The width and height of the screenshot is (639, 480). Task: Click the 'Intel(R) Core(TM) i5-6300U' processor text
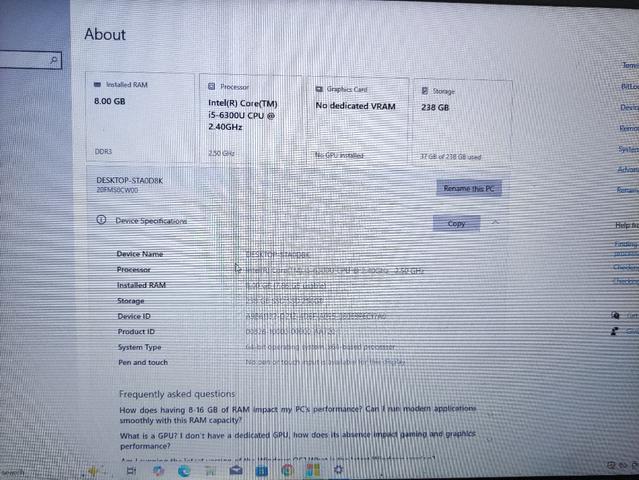243,115
